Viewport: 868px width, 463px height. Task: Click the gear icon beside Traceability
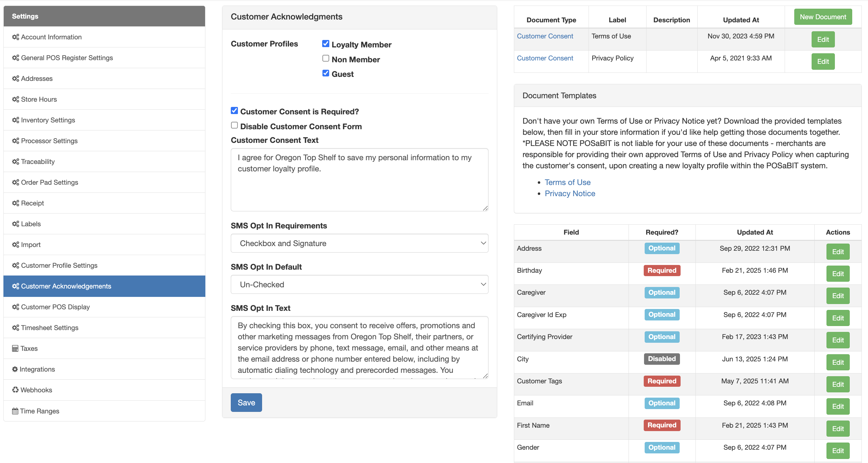(x=15, y=161)
